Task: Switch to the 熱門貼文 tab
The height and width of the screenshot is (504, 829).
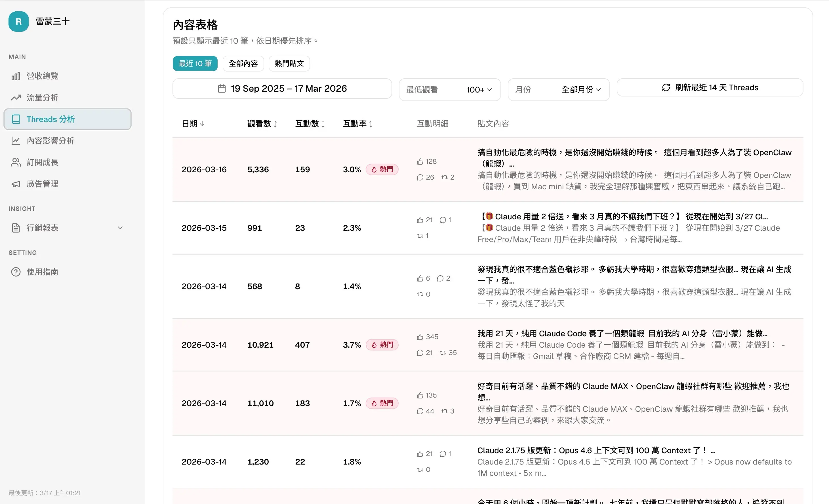Action: [x=289, y=64]
